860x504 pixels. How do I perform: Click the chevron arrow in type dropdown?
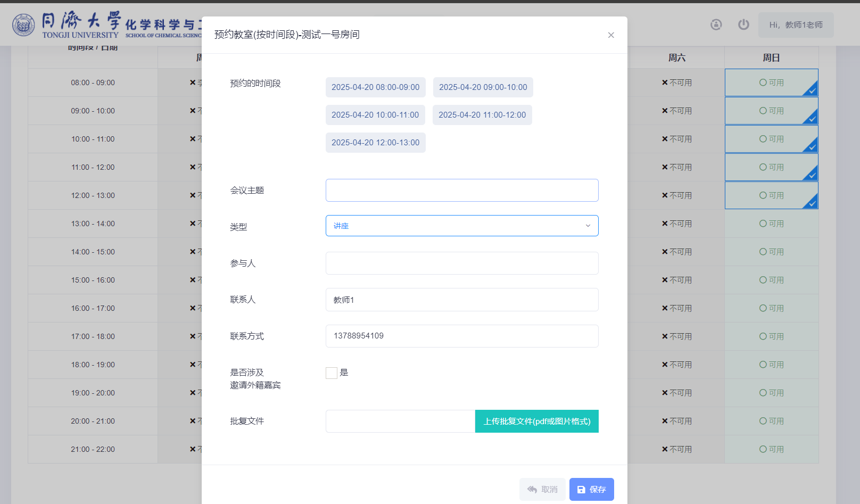588,226
